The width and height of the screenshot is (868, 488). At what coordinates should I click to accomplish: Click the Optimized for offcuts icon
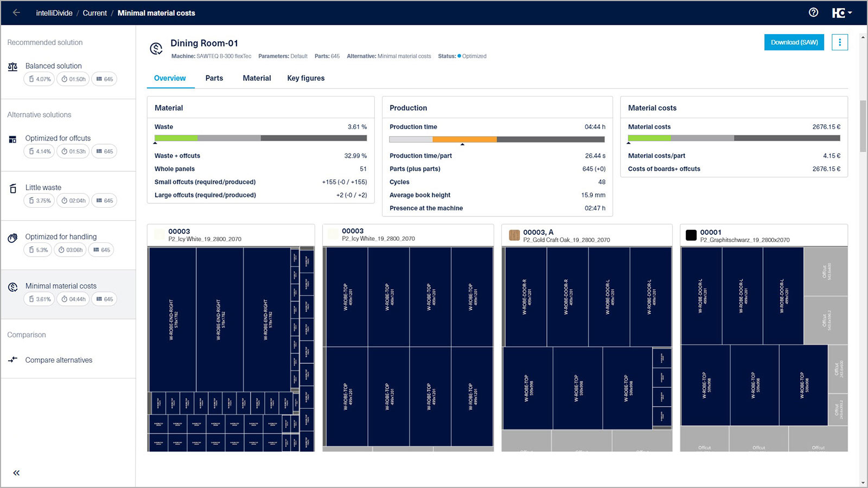click(x=12, y=139)
